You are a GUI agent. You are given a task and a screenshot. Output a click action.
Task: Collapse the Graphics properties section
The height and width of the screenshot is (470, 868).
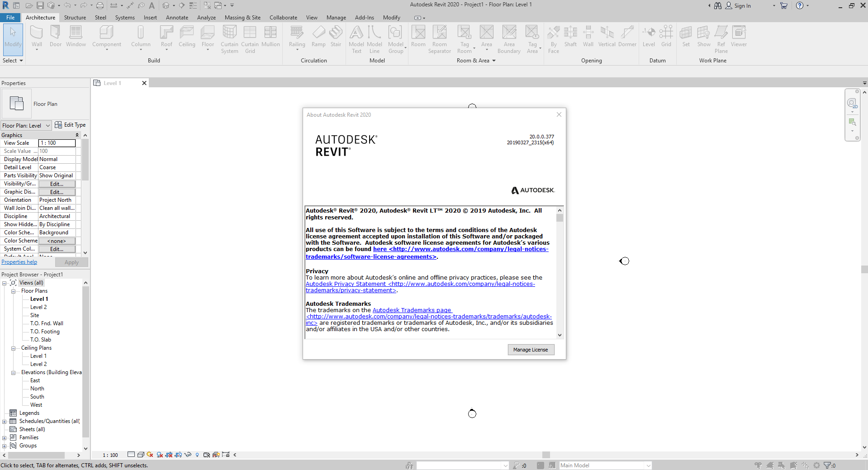pos(77,135)
